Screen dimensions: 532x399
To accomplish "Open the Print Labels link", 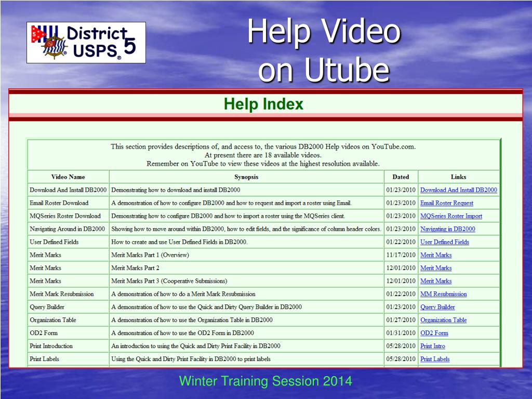I will click(435, 359).
